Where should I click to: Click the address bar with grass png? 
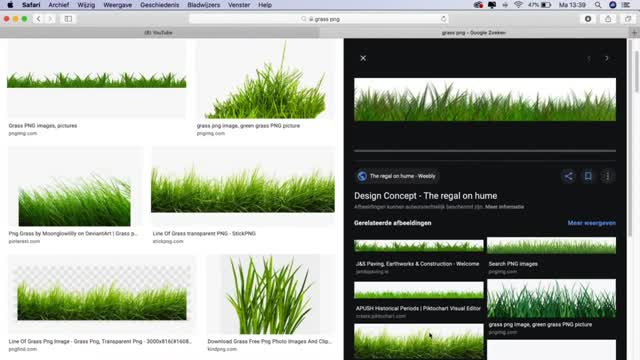(x=318, y=19)
